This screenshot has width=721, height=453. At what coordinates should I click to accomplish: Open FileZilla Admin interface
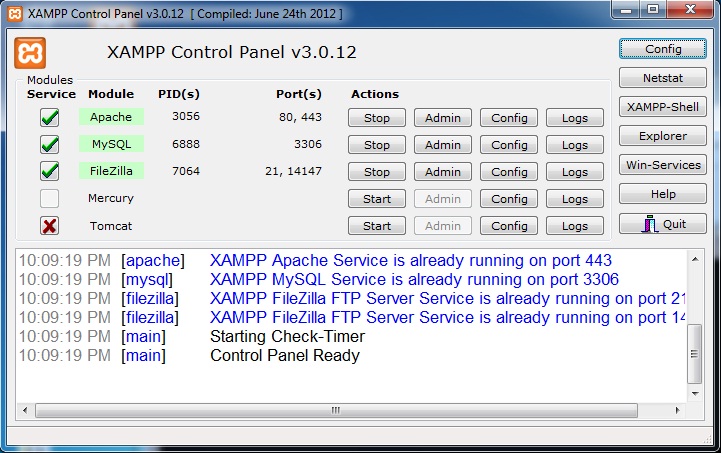pos(443,172)
